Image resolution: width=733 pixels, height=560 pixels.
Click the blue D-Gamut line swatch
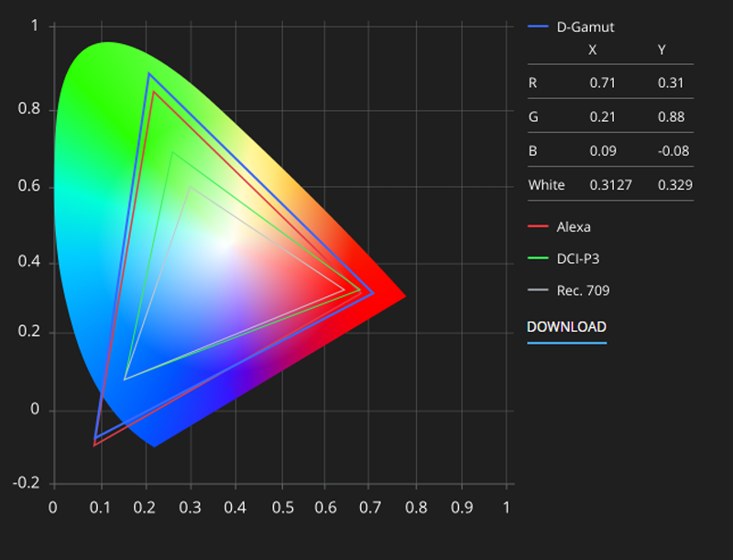coord(538,27)
